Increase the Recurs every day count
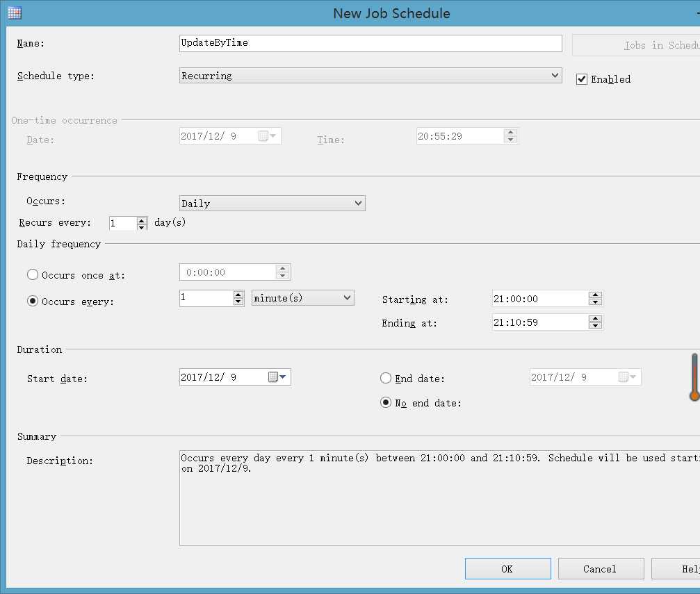700x594 pixels. pyautogui.click(x=142, y=220)
